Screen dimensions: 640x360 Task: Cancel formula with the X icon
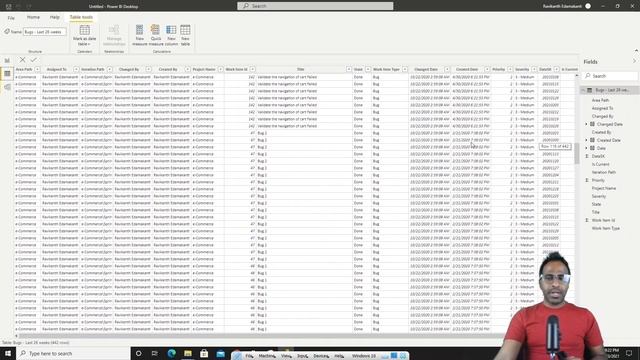(x=22, y=60)
